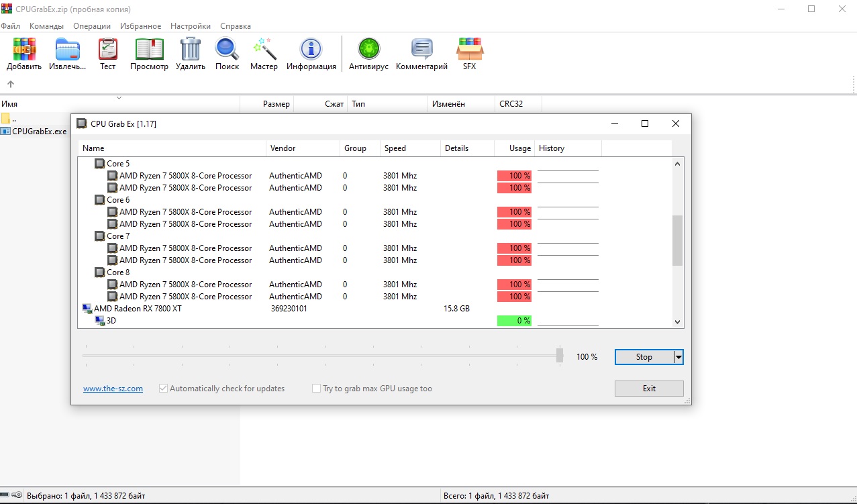The width and height of the screenshot is (857, 504).
Task: Click the Stop button
Action: 644,357
